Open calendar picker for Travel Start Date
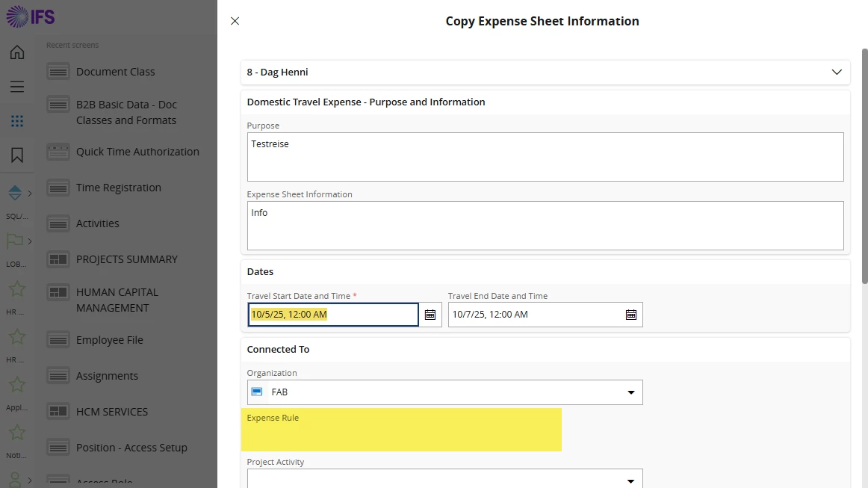Viewport: 868px width, 488px height. [x=430, y=315]
